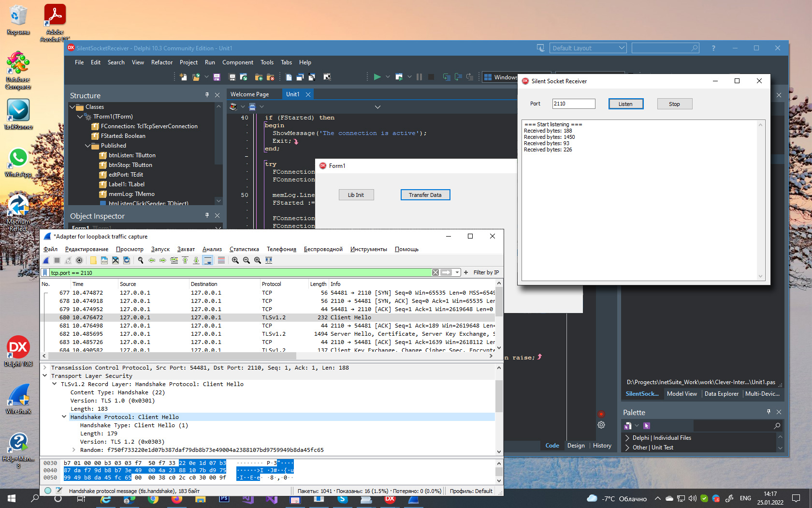Image resolution: width=812 pixels, height=508 pixels.
Task: Open Захват menu in Wireshark
Action: click(186, 249)
